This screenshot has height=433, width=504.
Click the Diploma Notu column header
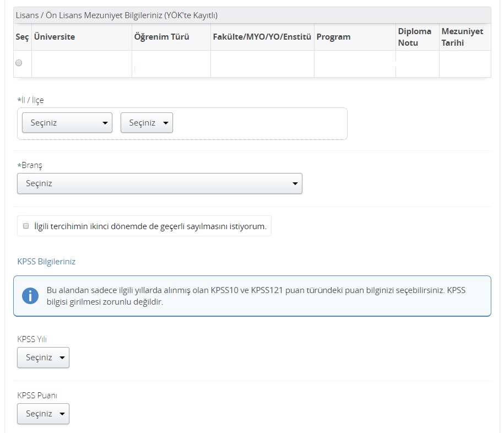(415, 37)
